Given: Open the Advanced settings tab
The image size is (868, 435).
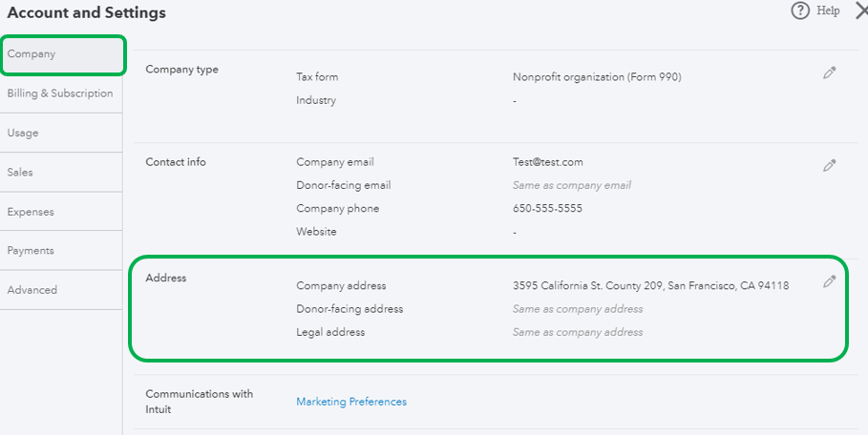Looking at the screenshot, I should (32, 290).
